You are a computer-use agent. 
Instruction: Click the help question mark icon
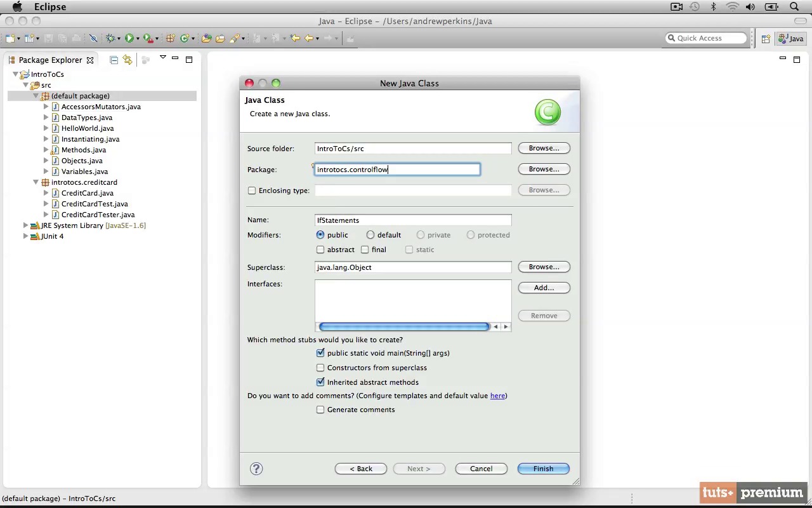point(256,469)
